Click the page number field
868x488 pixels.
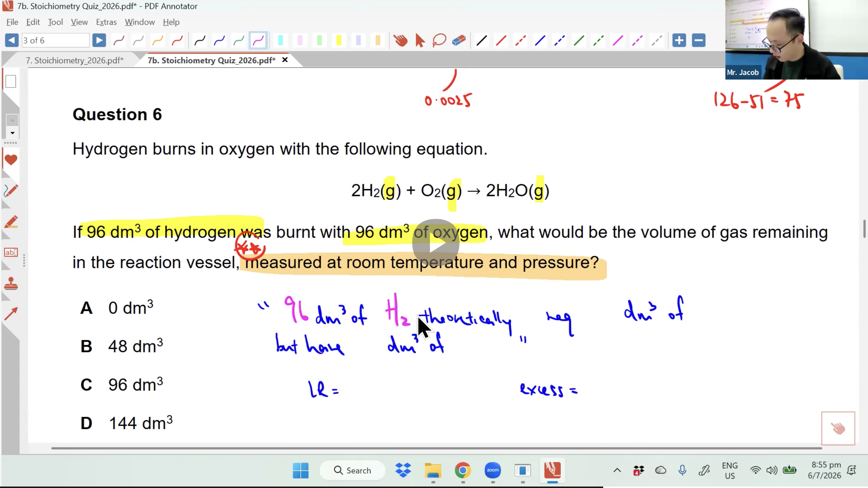tap(55, 40)
